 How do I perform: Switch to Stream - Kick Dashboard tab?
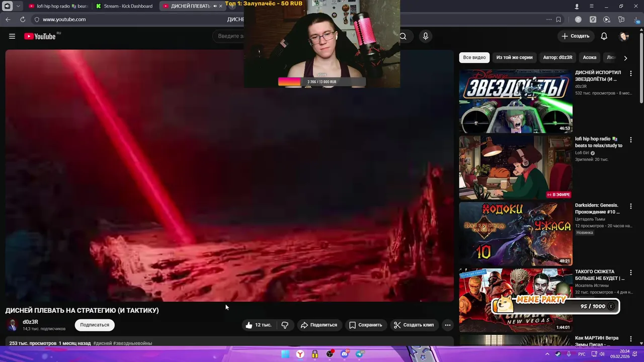[124, 6]
